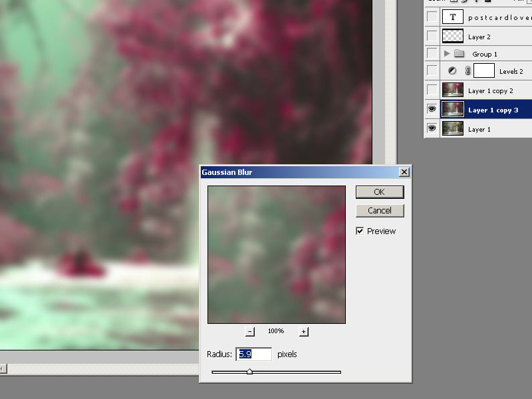
Task: Click the canvas vertical scrollbar track
Action: pyautogui.click(x=390, y=81)
